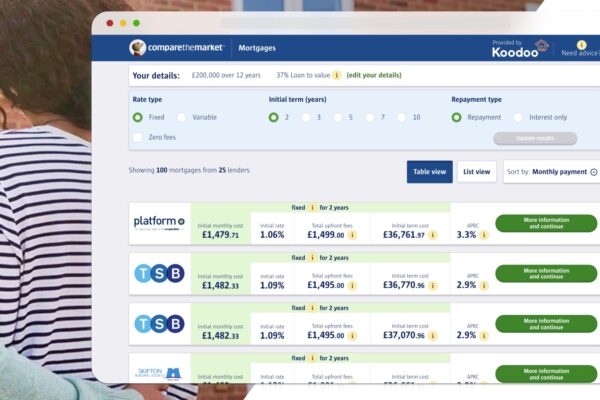The height and width of the screenshot is (400, 600).
Task: Click the yellow minimize window button
Action: pos(123,23)
